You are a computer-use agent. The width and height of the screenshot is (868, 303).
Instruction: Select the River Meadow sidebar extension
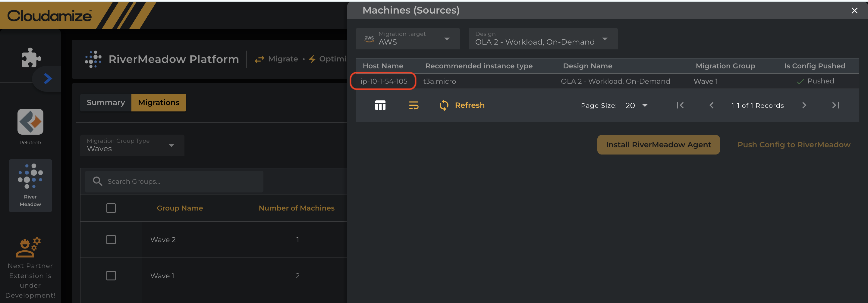[x=30, y=185]
